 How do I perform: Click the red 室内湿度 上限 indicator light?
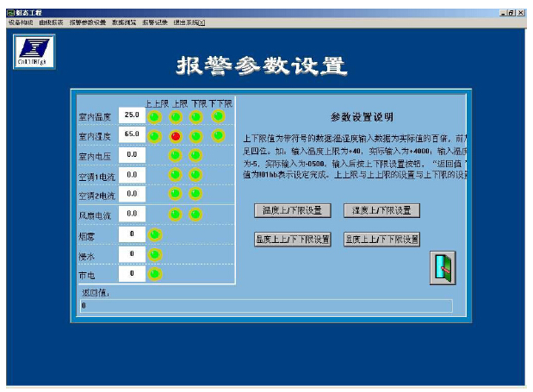click(176, 136)
